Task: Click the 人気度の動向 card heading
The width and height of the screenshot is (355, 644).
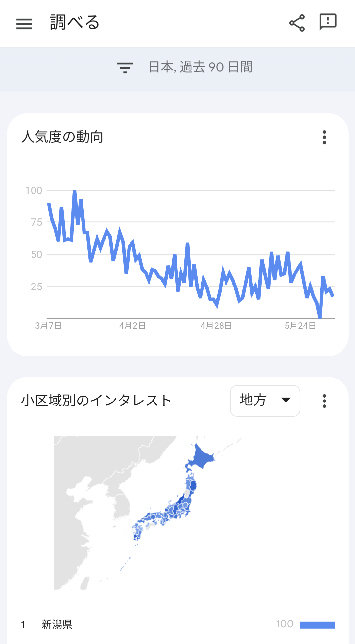Action: click(x=62, y=137)
